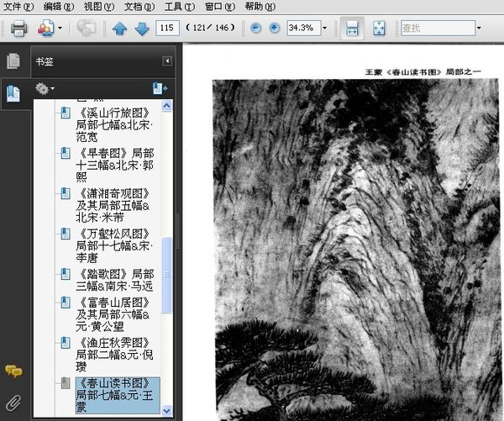
Task: Click bookmark icon beside 《早春图》
Action: [66, 153]
